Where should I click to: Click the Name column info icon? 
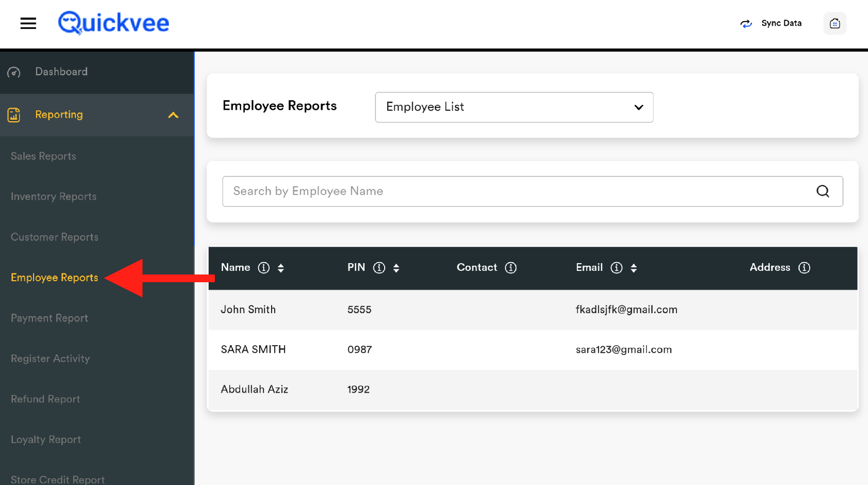click(x=264, y=268)
